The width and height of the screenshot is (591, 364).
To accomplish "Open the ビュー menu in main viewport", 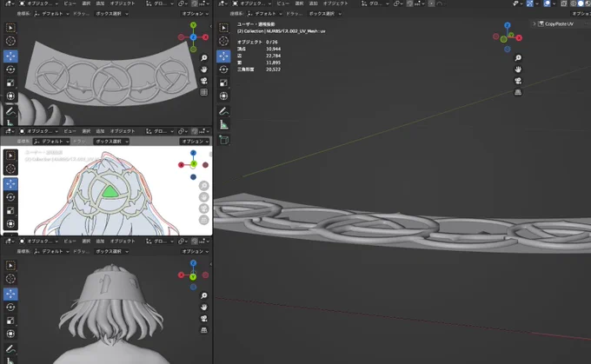I will tap(282, 3).
